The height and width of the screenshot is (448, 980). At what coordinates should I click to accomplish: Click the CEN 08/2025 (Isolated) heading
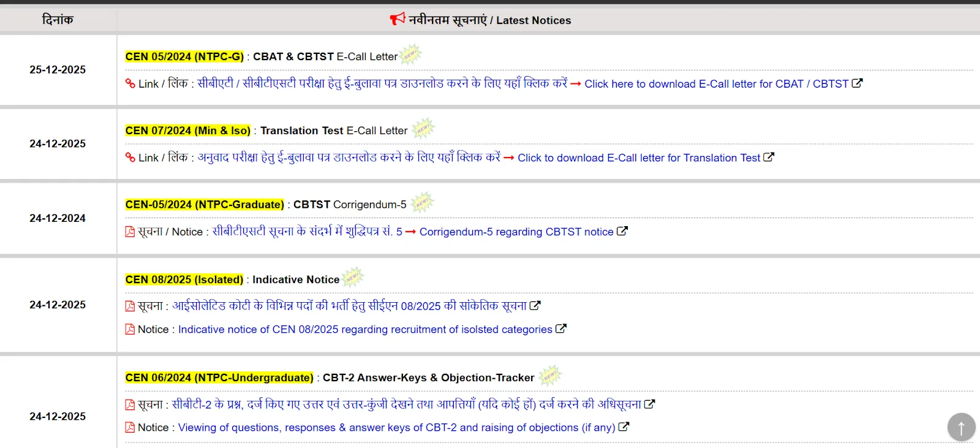point(184,279)
